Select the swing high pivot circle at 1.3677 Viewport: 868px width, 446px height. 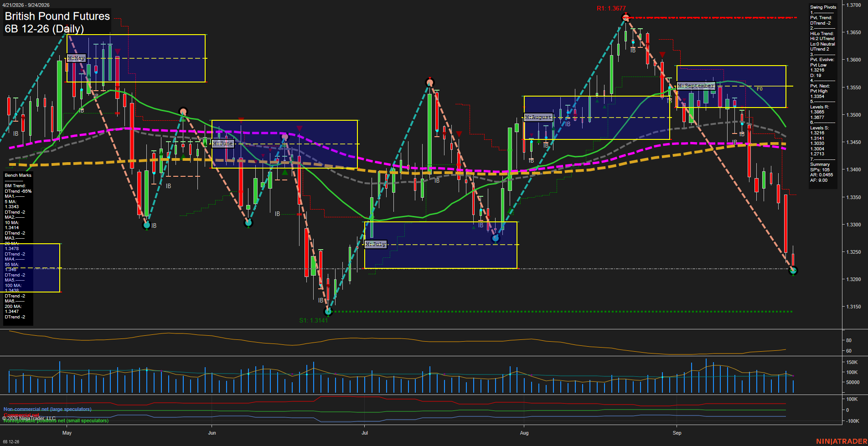(625, 18)
